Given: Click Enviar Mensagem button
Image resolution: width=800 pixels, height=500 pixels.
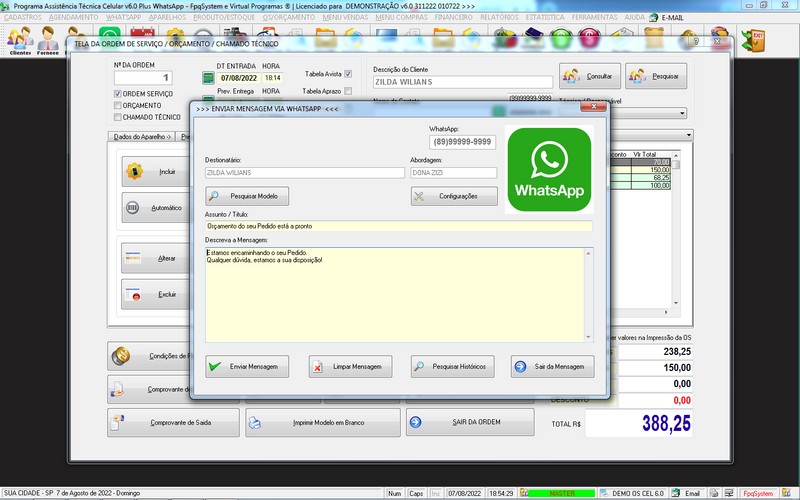Looking at the screenshot, I should coord(247,366).
